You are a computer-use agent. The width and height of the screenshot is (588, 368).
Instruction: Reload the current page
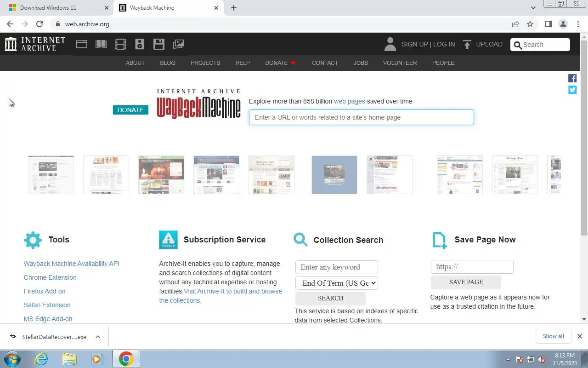40,24
